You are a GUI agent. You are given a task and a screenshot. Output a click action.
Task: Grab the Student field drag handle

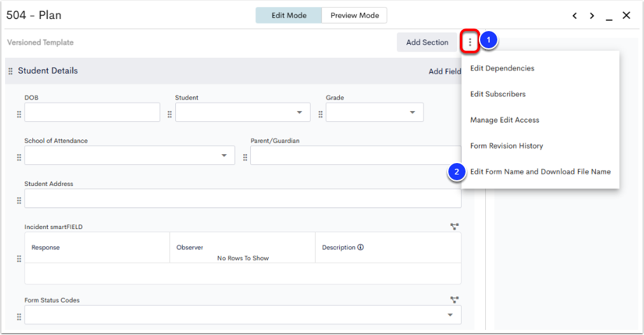(x=170, y=115)
